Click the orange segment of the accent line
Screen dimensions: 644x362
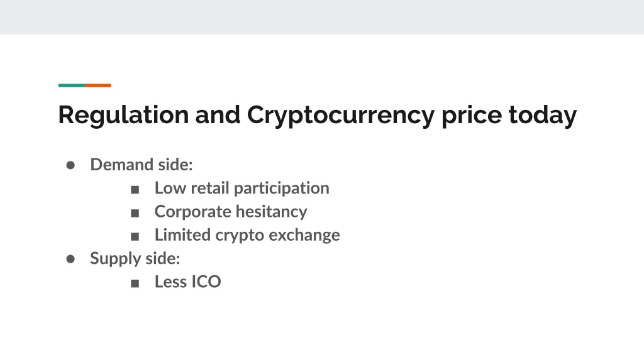97,85
